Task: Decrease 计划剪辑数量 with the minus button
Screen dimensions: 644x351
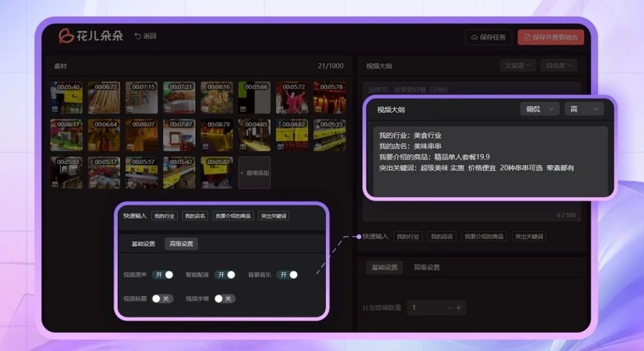Action: coord(450,307)
